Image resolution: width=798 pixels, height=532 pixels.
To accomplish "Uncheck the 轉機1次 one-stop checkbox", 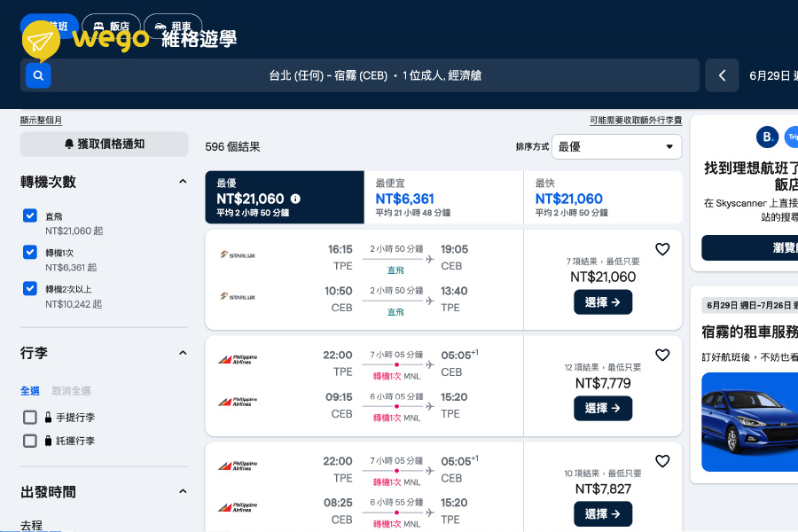I will pyautogui.click(x=30, y=252).
